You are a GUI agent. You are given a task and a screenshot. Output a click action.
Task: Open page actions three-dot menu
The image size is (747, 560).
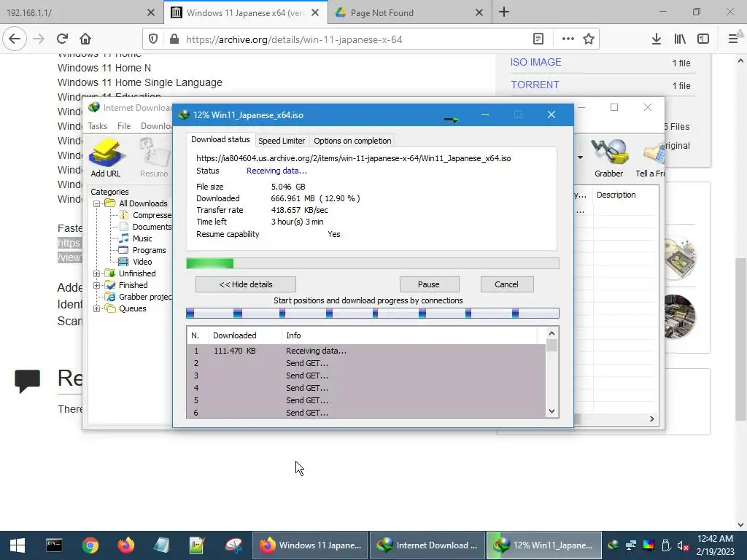pos(568,39)
